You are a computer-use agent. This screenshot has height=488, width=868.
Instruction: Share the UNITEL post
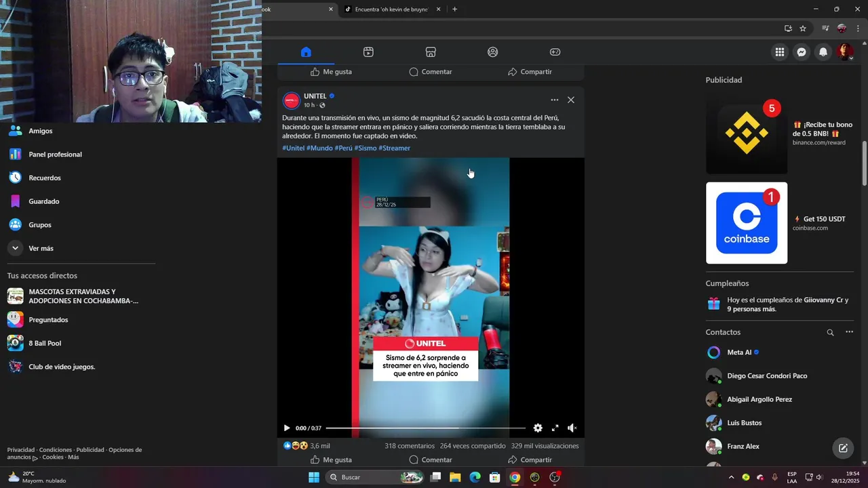[530, 460]
